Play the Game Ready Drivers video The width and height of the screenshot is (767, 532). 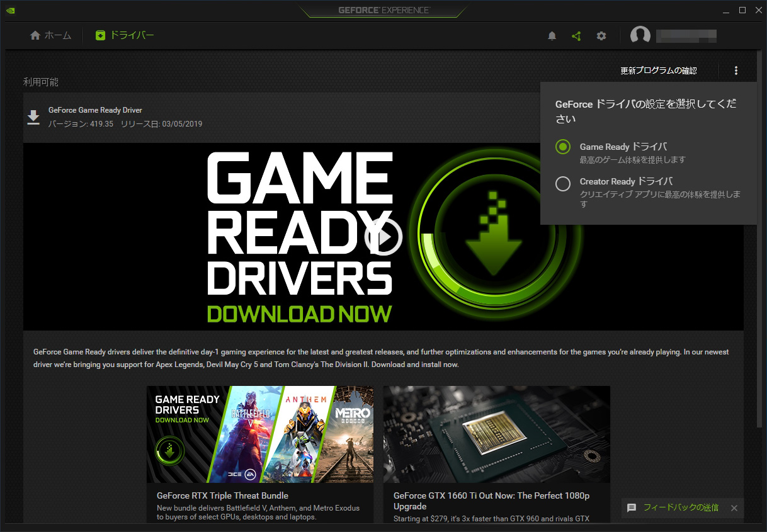tap(383, 237)
